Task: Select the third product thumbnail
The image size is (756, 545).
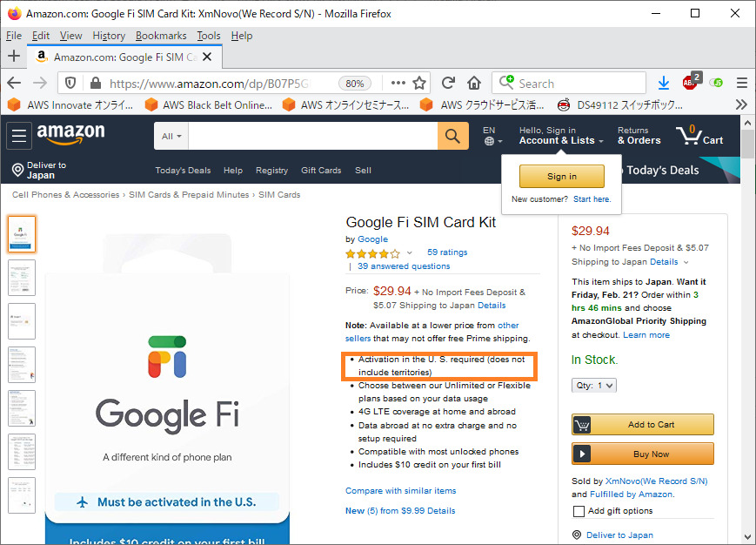Action: (x=22, y=321)
